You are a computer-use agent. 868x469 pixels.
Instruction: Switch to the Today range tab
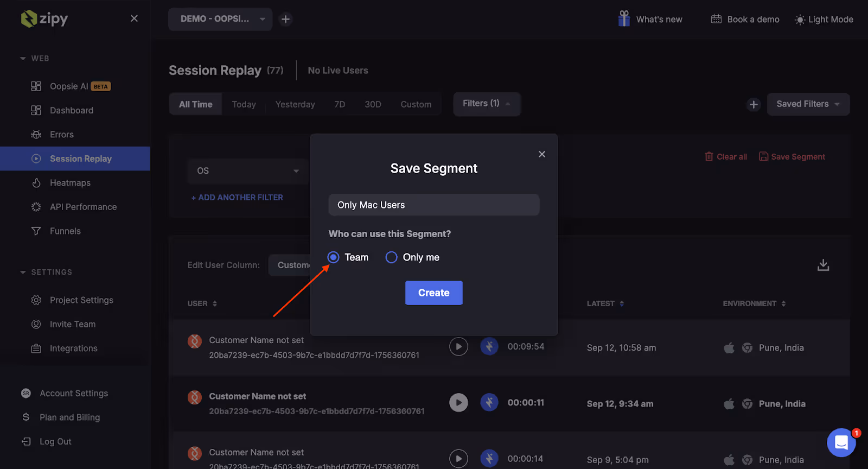click(244, 104)
